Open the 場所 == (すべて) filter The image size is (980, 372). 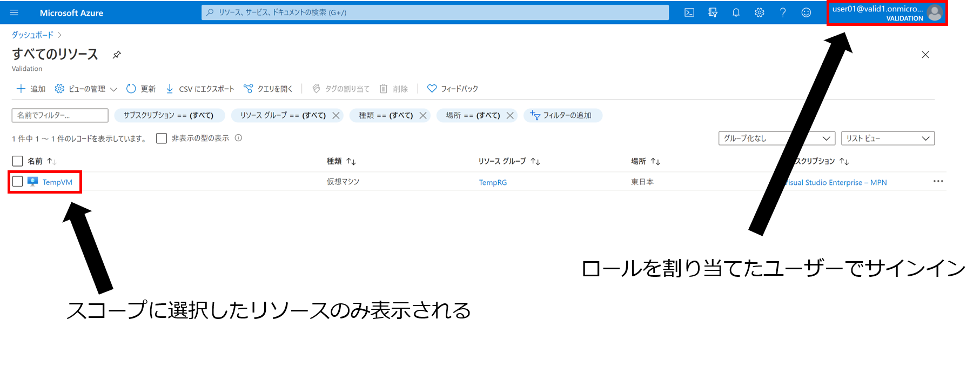pyautogui.click(x=473, y=115)
